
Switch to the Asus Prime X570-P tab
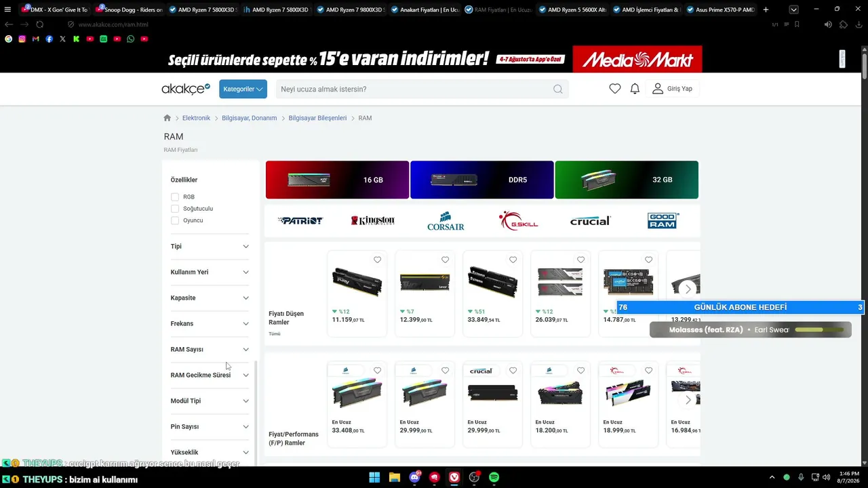[719, 9]
